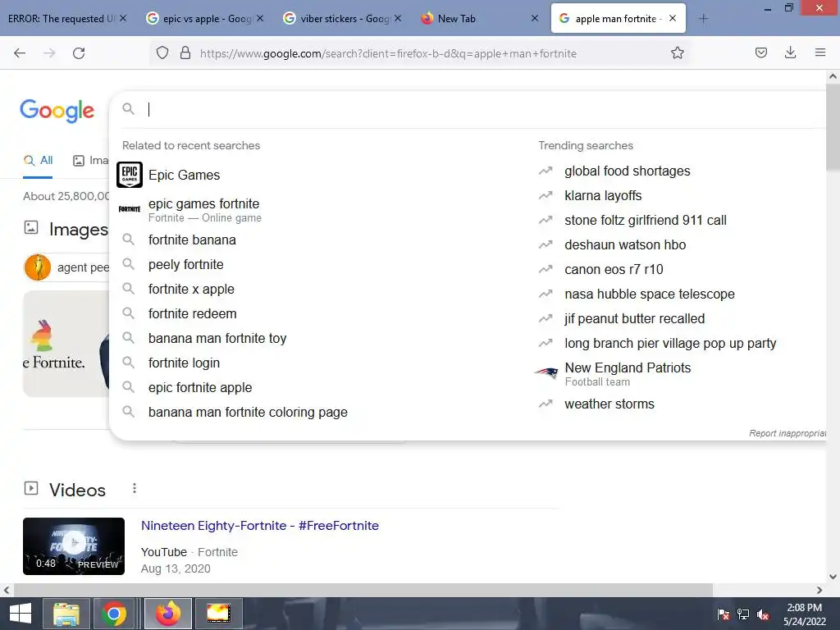Image resolution: width=840 pixels, height=630 pixels.
Task: Open Videos section three-dot options
Action: click(135, 488)
